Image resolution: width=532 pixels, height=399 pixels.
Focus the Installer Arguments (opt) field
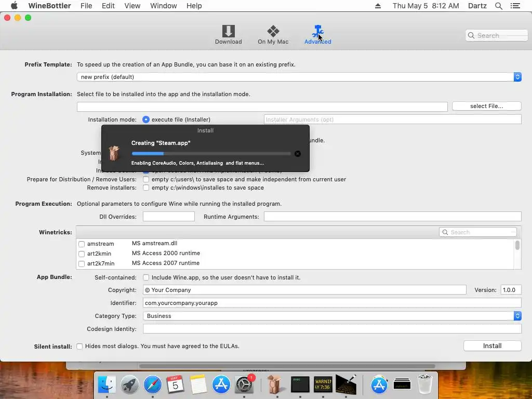pyautogui.click(x=393, y=119)
